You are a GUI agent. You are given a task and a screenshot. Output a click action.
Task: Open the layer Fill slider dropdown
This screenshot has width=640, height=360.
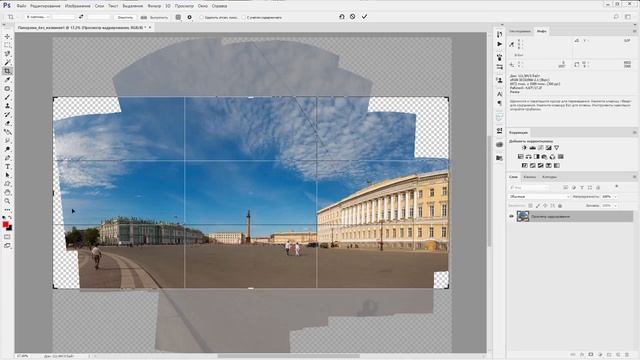click(615, 206)
